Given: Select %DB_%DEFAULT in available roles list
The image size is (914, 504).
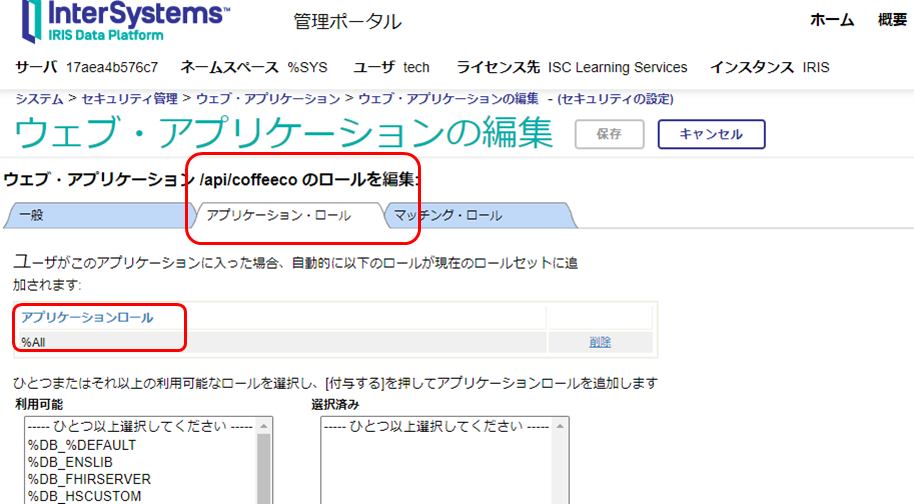Looking at the screenshot, I should pyautogui.click(x=82, y=444).
